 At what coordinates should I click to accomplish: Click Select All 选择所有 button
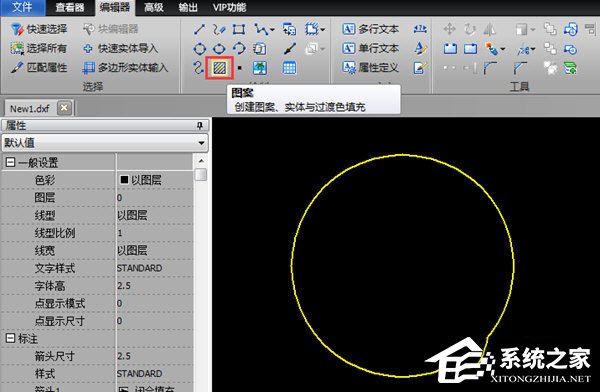click(x=39, y=48)
